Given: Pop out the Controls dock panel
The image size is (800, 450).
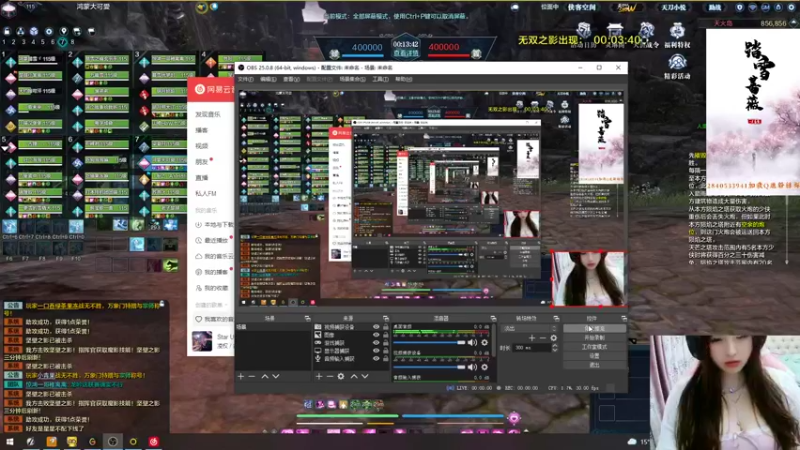Looking at the screenshot, I should (623, 318).
